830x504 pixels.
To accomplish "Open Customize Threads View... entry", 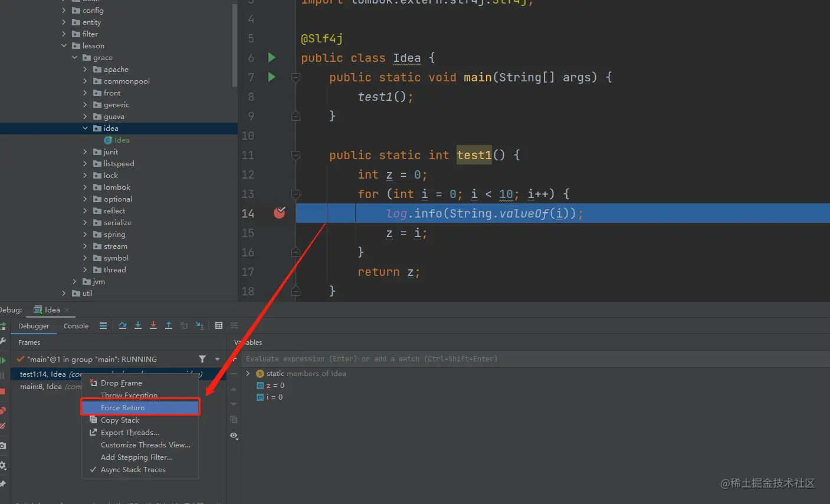I will 140,445.
